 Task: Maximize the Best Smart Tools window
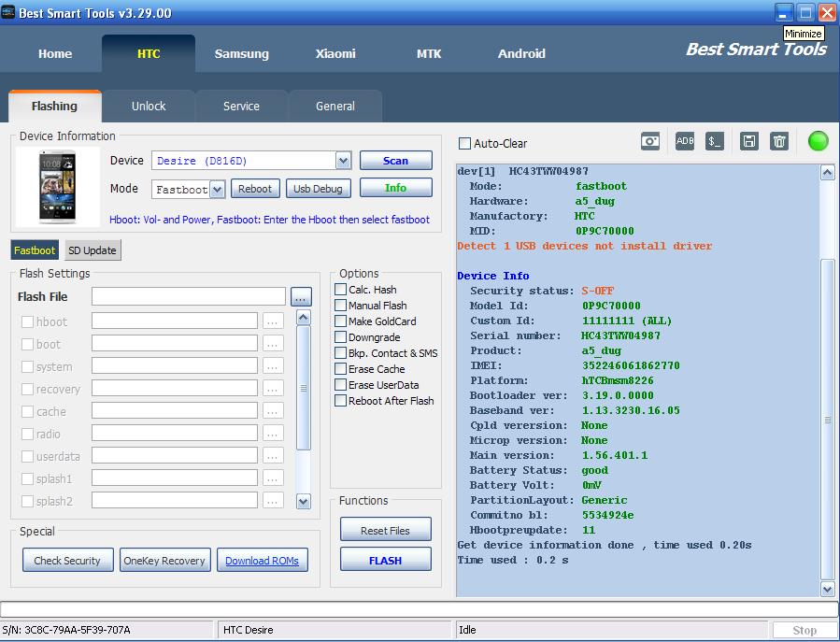[805, 13]
